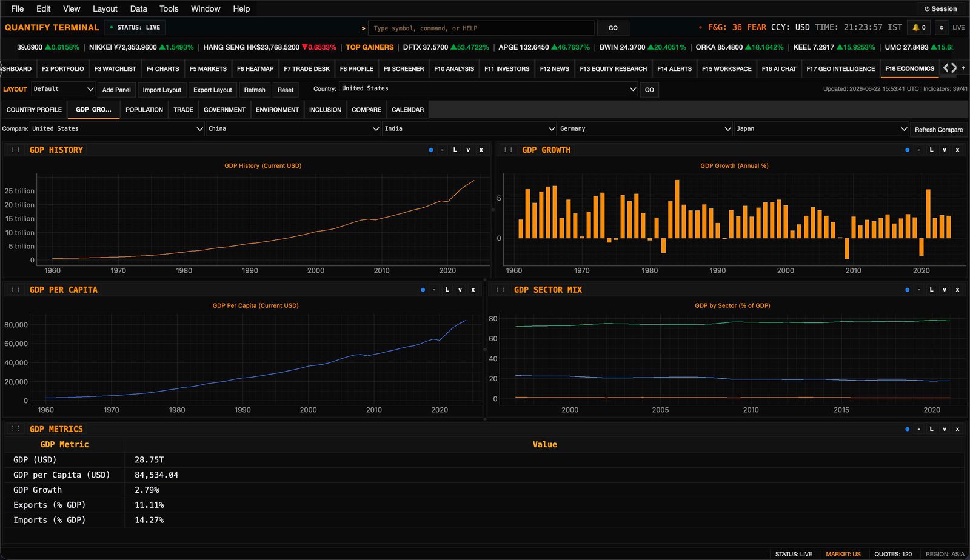Minimize the GDP HISTORY panel

pyautogui.click(x=443, y=150)
